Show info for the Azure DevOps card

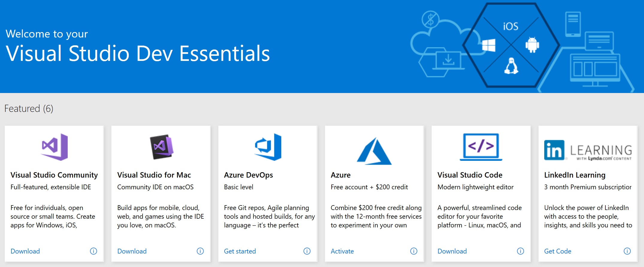point(307,251)
